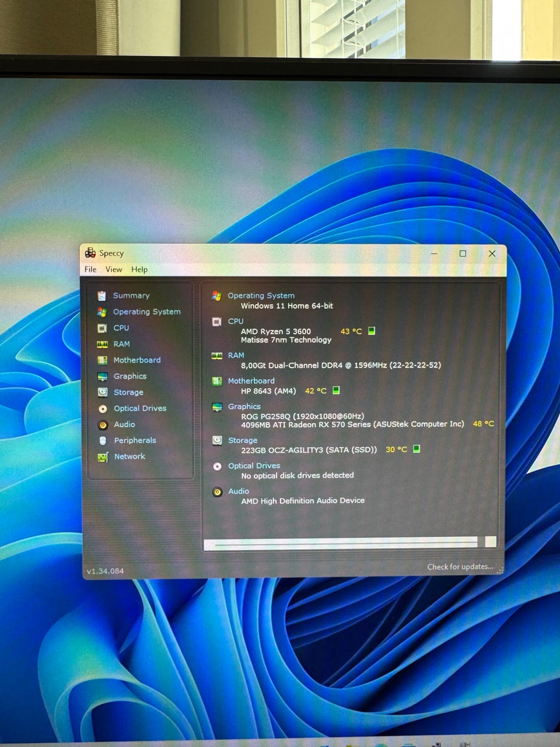Viewport: 560px width, 747px height.
Task: Click Check for updates link
Action: coord(460,567)
